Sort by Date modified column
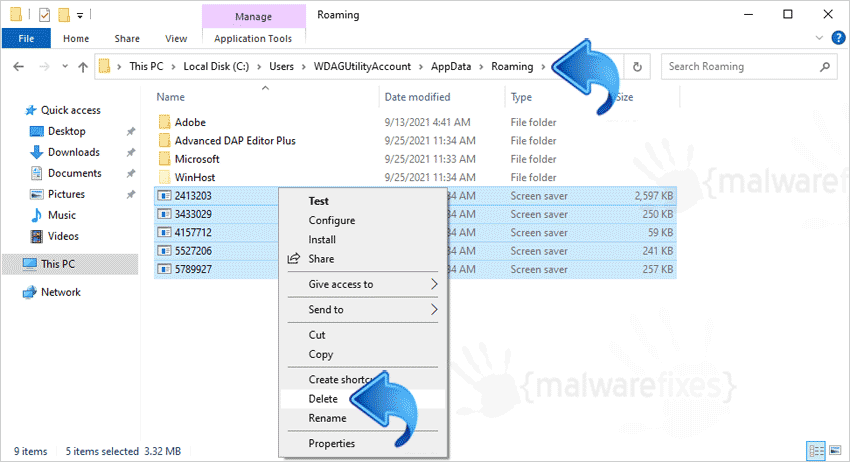The height and width of the screenshot is (462, 850). [417, 97]
